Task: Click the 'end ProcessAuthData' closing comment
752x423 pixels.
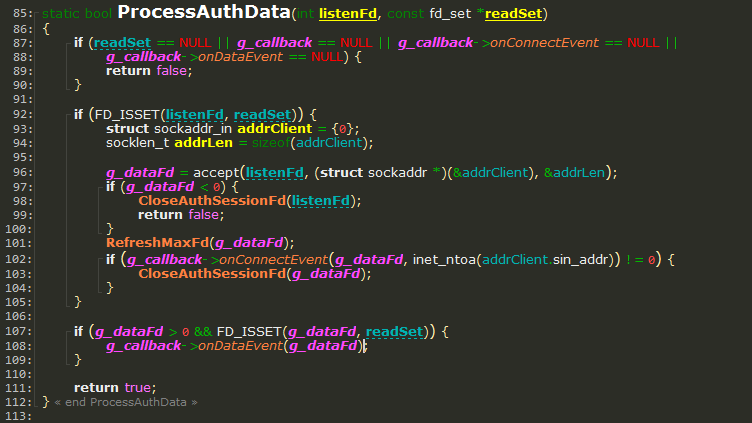Action: click(x=125, y=402)
